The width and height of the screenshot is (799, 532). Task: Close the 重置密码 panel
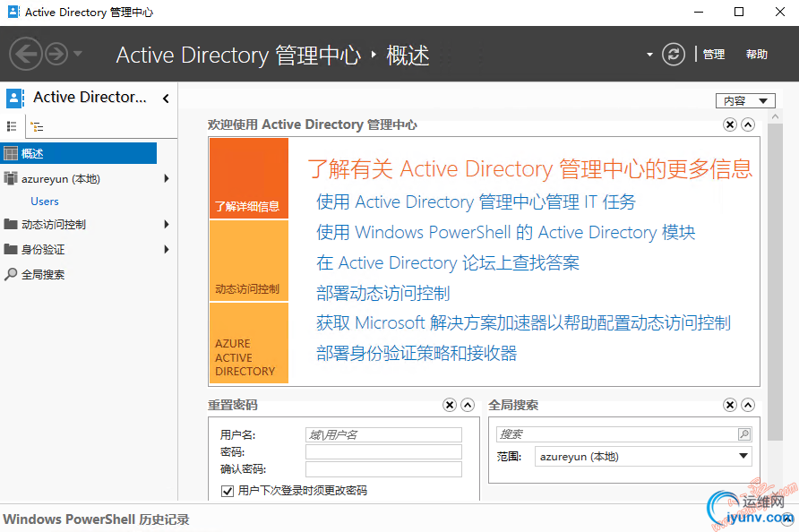click(x=450, y=406)
